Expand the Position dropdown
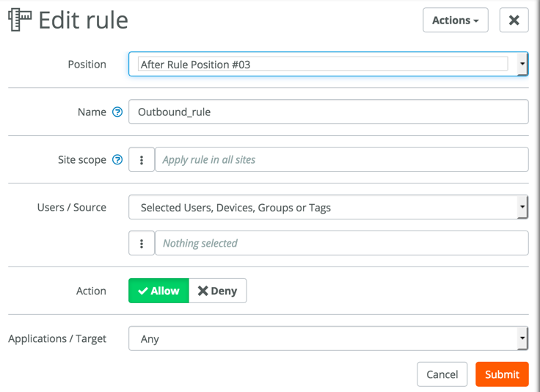This screenshot has width=540, height=392. click(x=522, y=65)
